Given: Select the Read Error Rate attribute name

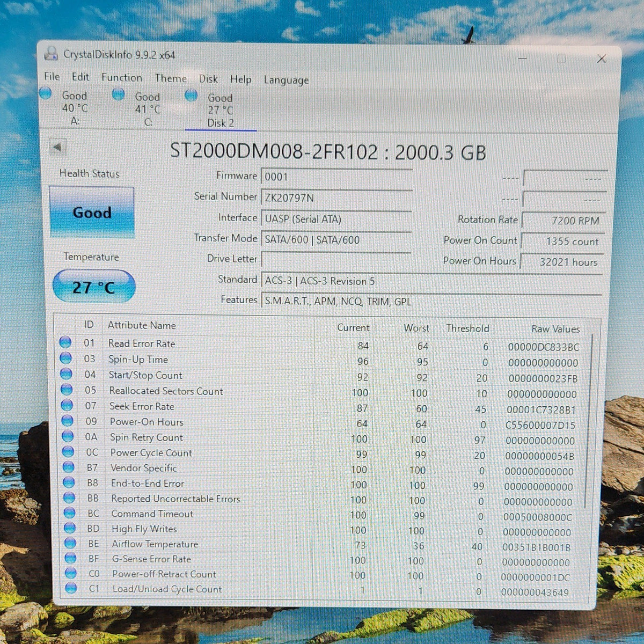Looking at the screenshot, I should [x=142, y=343].
